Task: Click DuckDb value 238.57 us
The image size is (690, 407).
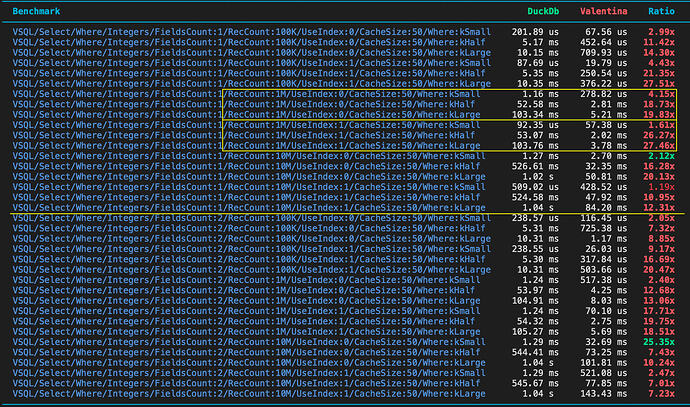Action: 535,218
